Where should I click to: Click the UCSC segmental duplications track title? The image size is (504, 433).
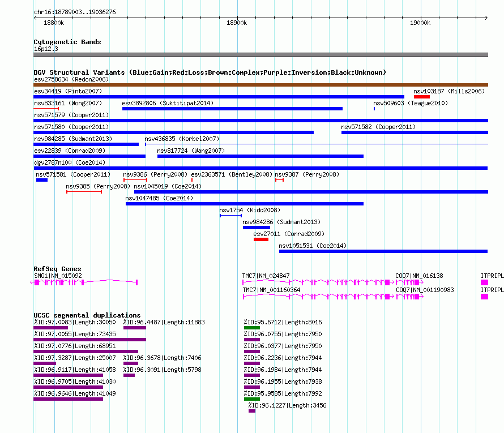[x=87, y=315]
